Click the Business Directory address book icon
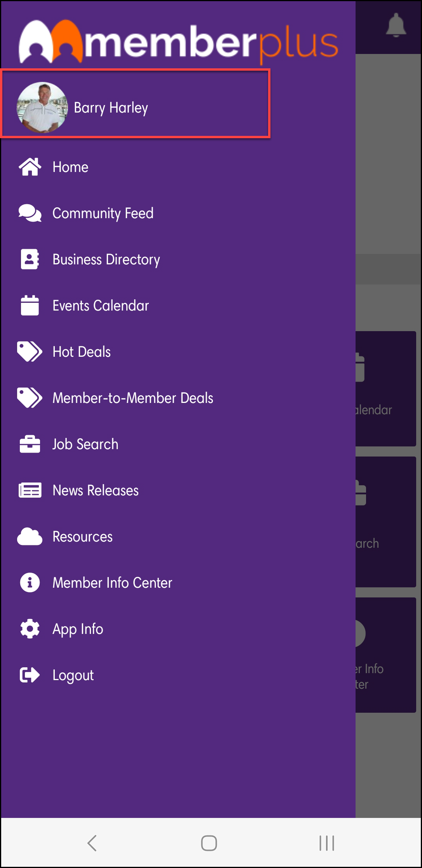Screen dimensions: 422x868 pos(30,259)
